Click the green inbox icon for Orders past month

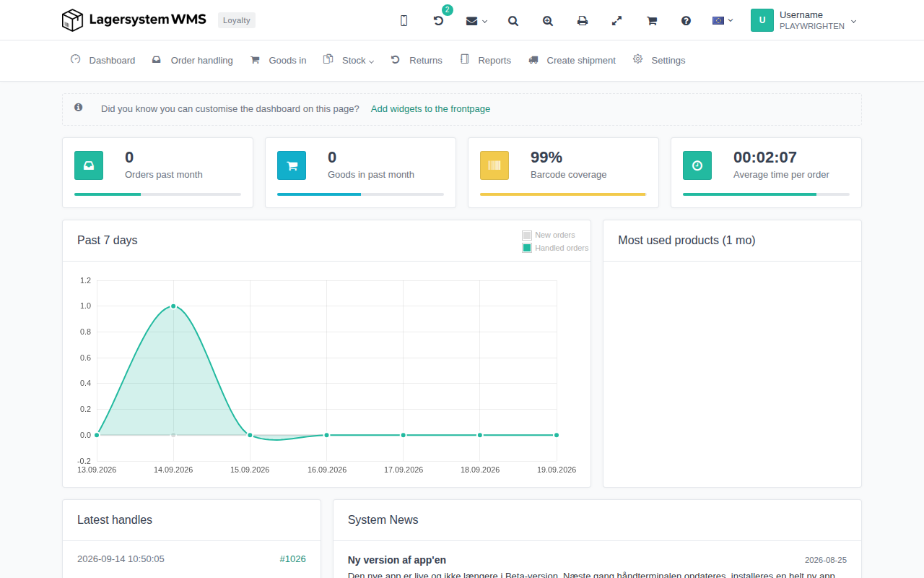89,165
